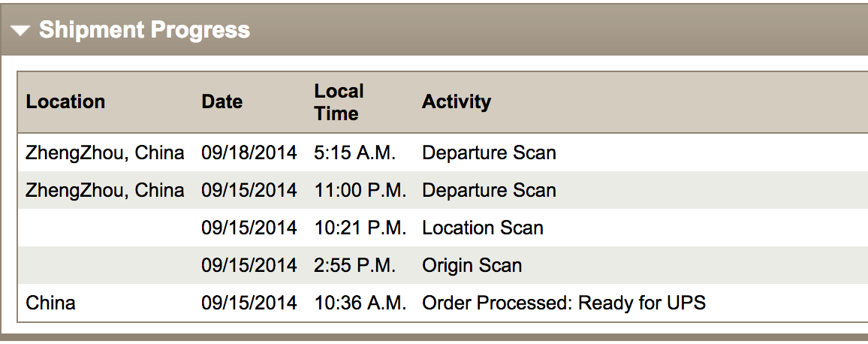
Task: Click the 5:15 A.M. time cell
Action: point(354,153)
